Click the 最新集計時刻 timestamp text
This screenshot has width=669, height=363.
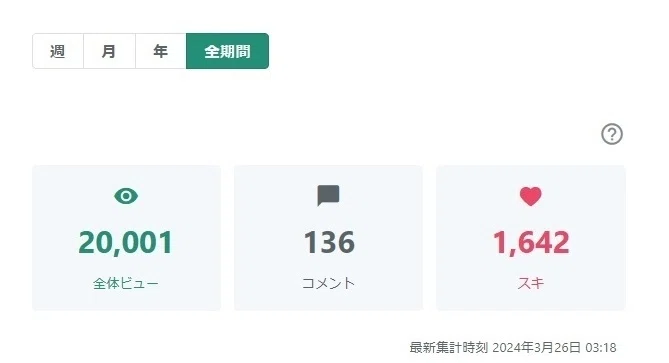point(449,348)
